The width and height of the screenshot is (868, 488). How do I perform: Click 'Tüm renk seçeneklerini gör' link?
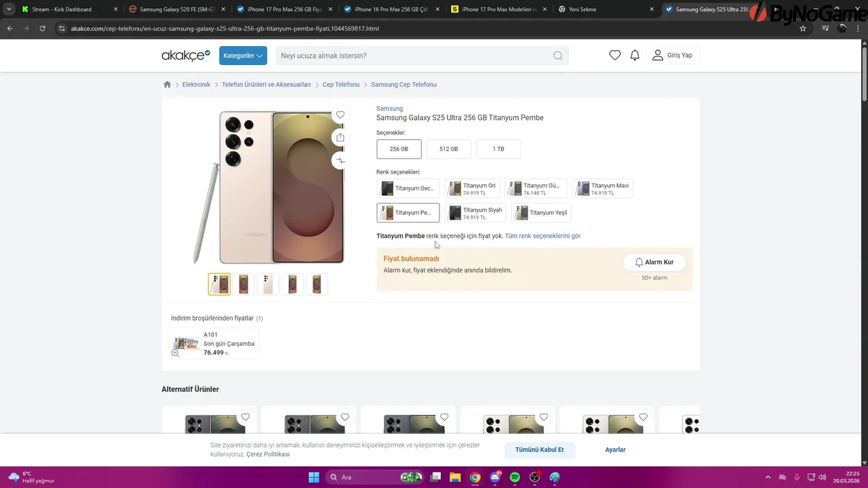click(542, 236)
